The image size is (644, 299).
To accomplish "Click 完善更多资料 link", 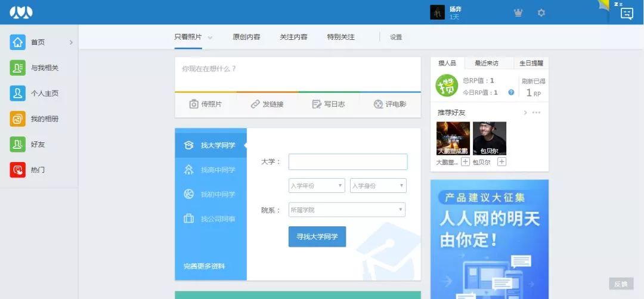I will tap(204, 266).
